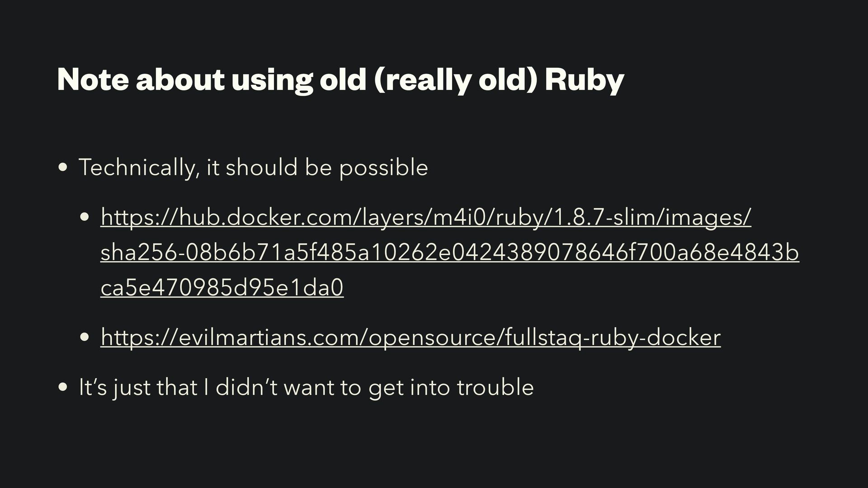
Task: Select the "Technically, it should be possible" line
Action: tap(253, 168)
